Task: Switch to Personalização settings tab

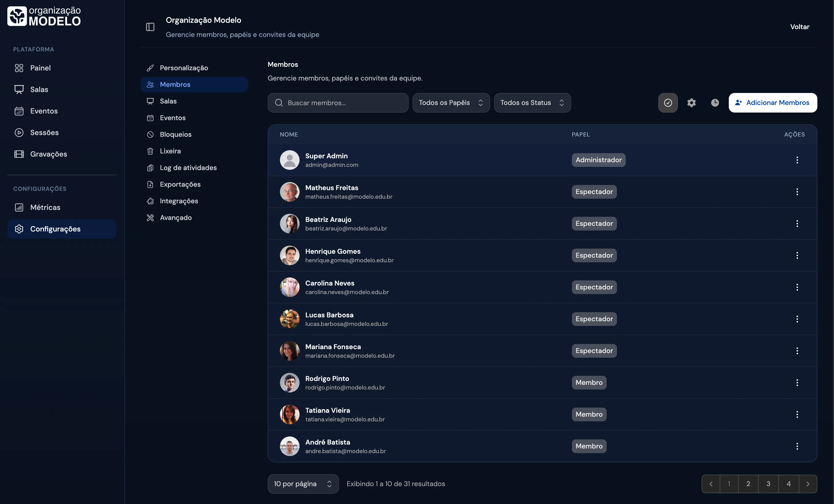Action: point(184,68)
